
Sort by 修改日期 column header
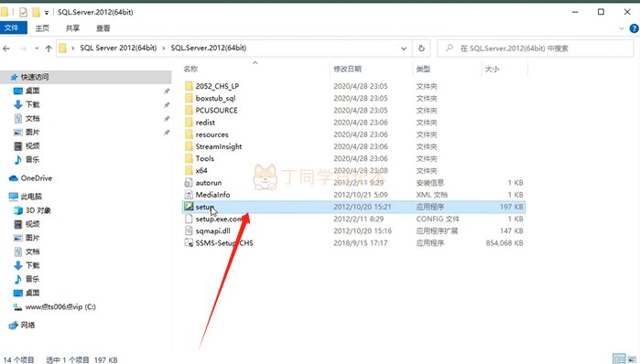(x=347, y=69)
